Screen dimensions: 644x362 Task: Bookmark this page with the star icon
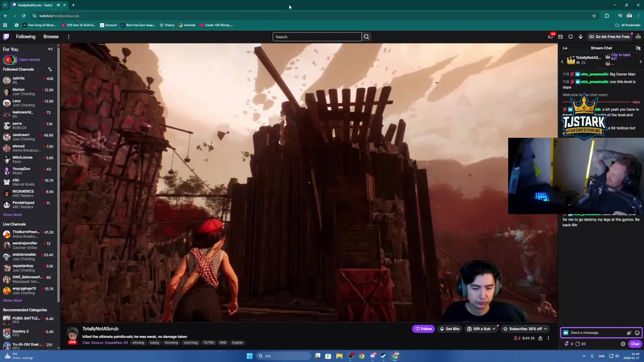pyautogui.click(x=594, y=16)
